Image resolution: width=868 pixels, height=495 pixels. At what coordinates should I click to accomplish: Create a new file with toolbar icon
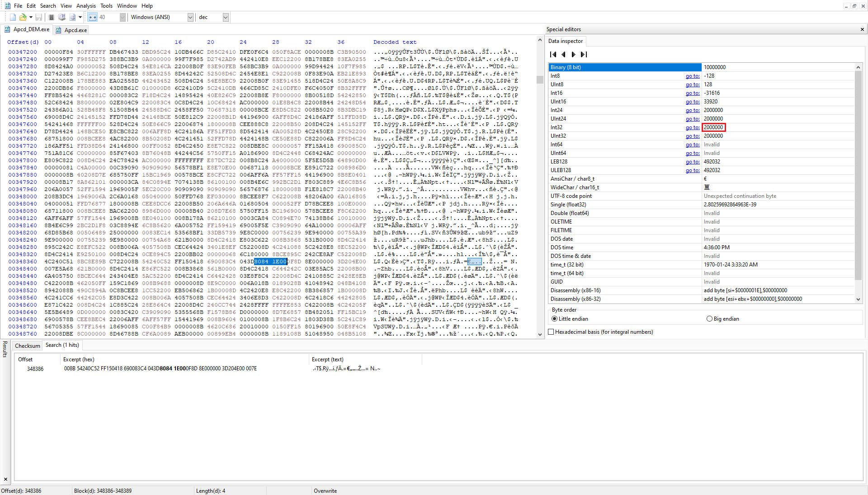click(x=13, y=17)
